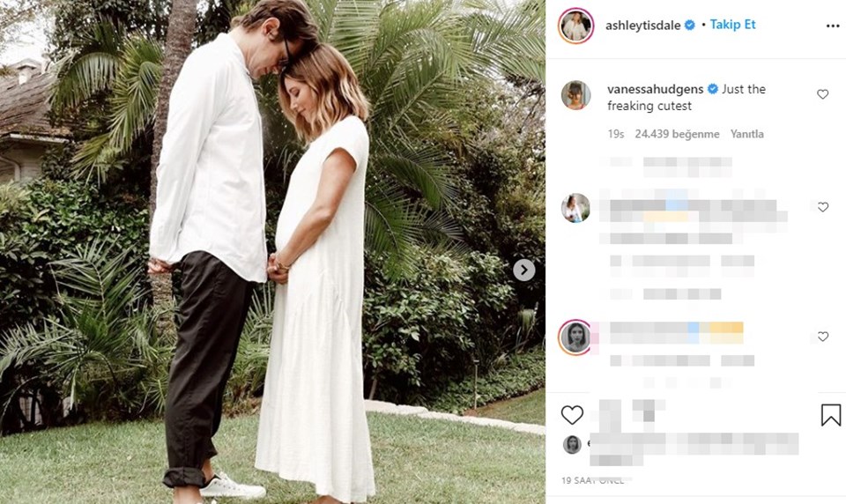The width and height of the screenshot is (846, 504).
Task: Open ashleytisdale username link
Action: 642,26
